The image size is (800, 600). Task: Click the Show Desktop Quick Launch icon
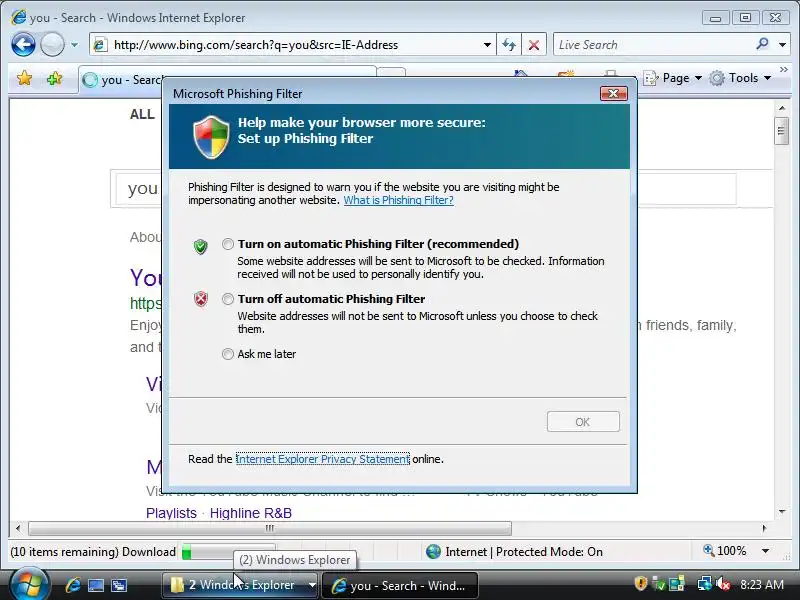point(96,585)
